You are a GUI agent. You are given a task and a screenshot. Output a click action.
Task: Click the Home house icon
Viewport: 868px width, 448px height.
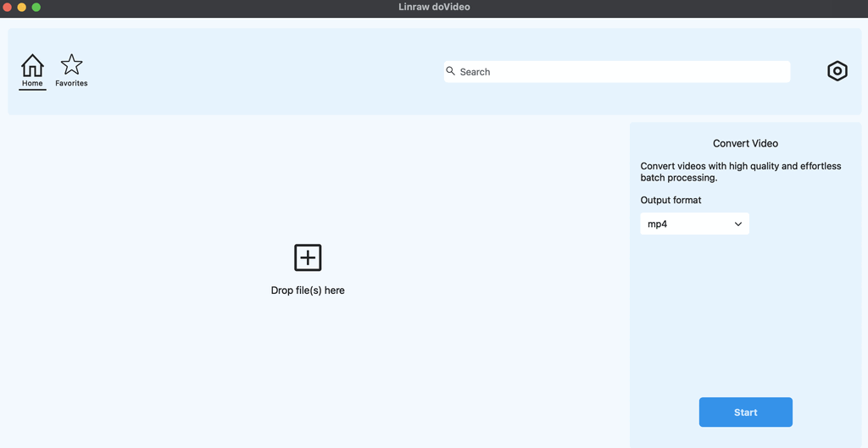pyautogui.click(x=32, y=65)
